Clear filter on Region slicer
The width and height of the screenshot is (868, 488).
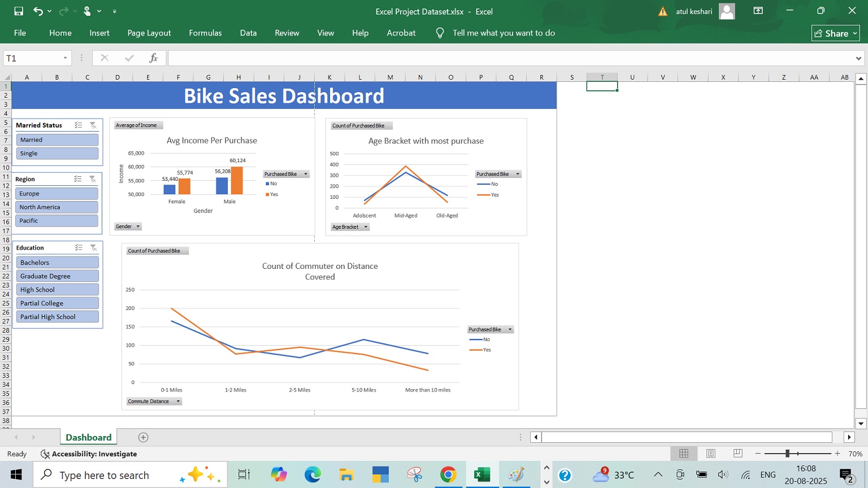pos(93,179)
